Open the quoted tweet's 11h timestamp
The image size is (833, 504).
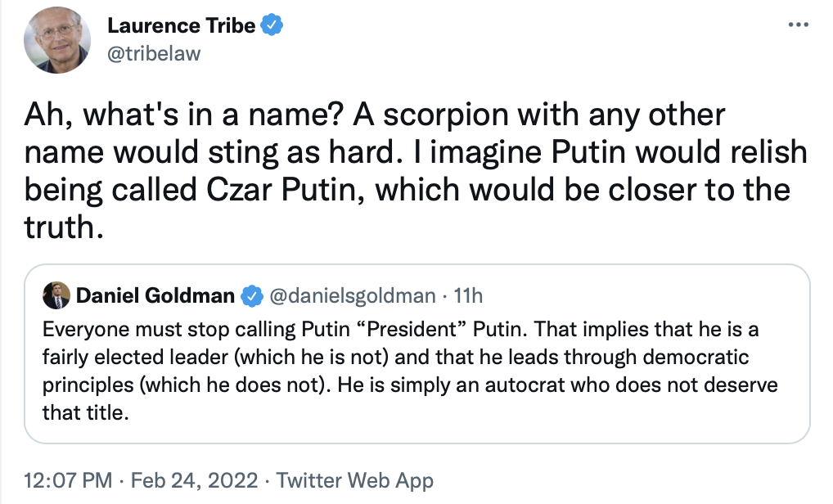pos(467,295)
